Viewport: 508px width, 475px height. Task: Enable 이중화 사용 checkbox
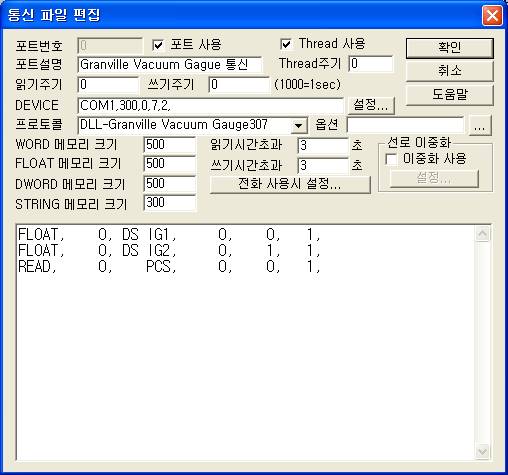coord(391,159)
